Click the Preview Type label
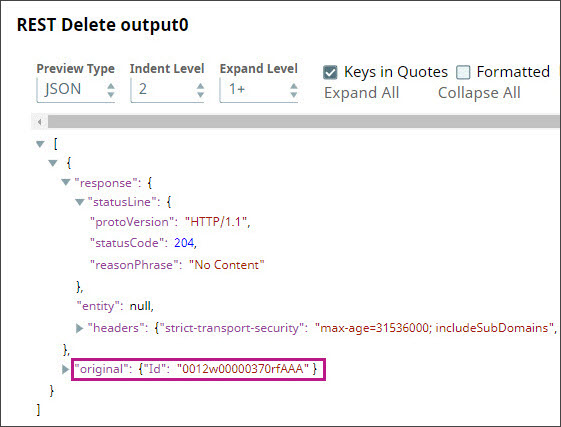 pos(75,68)
